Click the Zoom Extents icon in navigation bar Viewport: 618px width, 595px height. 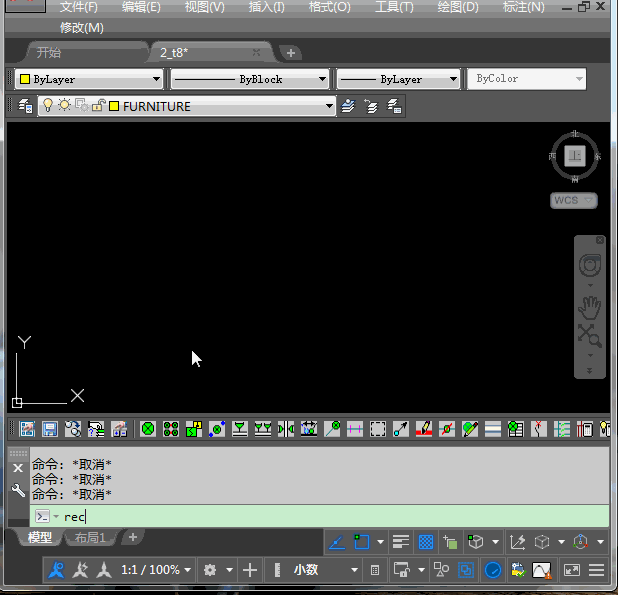coord(589,336)
